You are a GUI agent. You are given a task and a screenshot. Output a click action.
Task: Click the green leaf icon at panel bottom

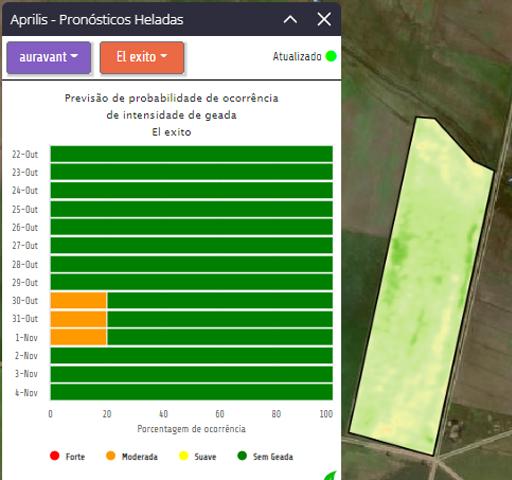[x=330, y=476]
